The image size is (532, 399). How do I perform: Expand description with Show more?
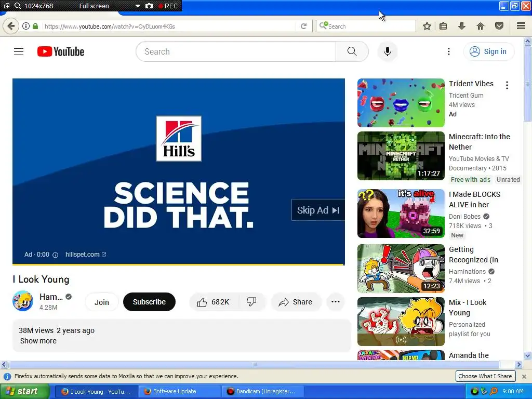point(38,341)
